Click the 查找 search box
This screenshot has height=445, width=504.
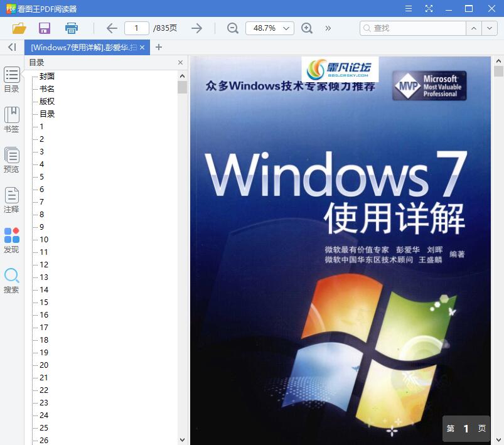413,28
